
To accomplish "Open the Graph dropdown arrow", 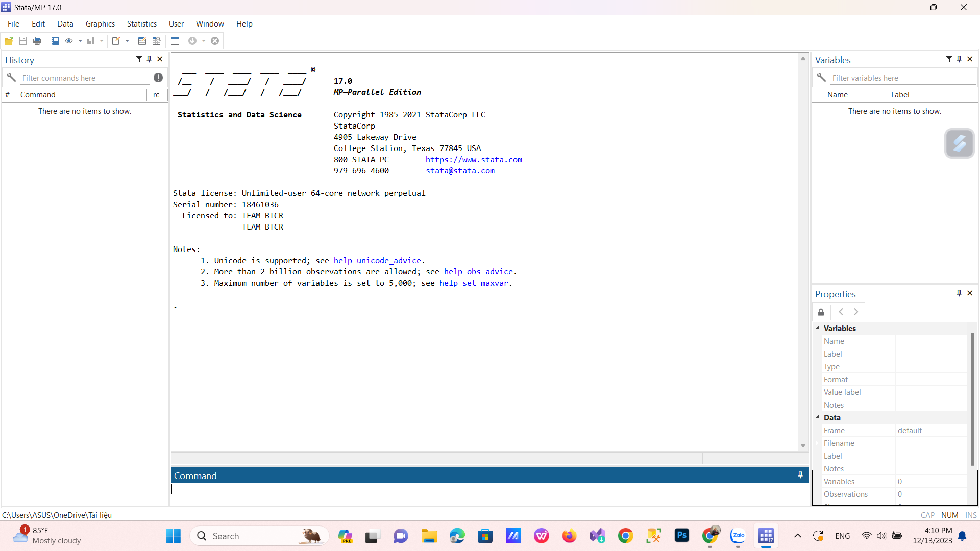I will click(102, 41).
